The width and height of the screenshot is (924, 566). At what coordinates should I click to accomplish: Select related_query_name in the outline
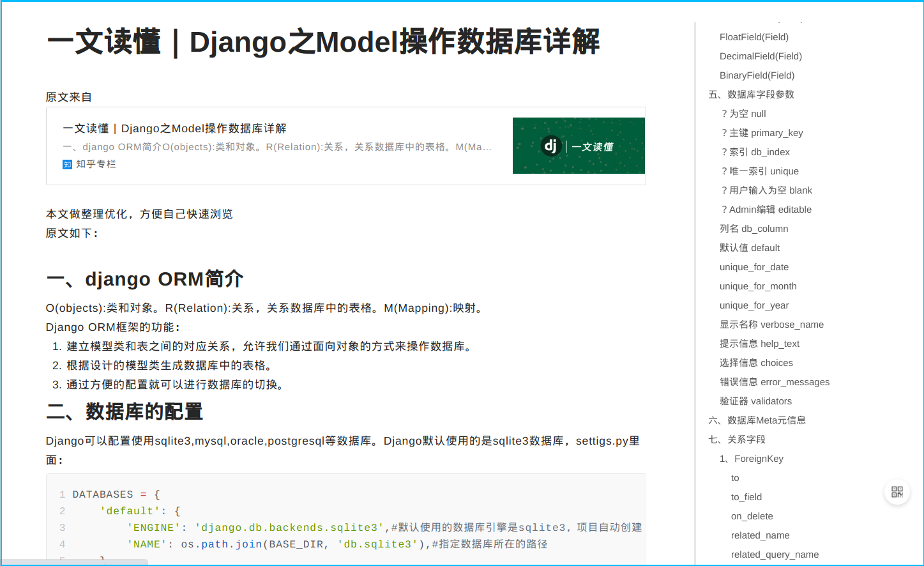(x=775, y=555)
